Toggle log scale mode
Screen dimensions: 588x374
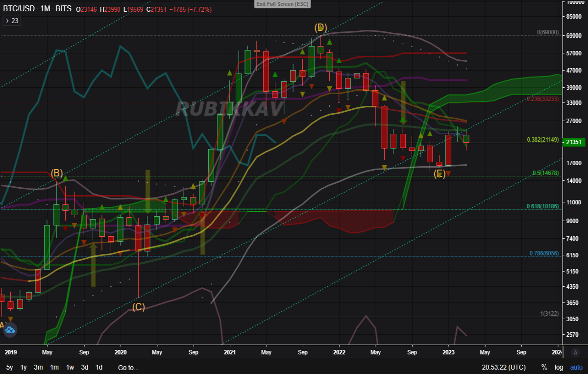tap(559, 367)
